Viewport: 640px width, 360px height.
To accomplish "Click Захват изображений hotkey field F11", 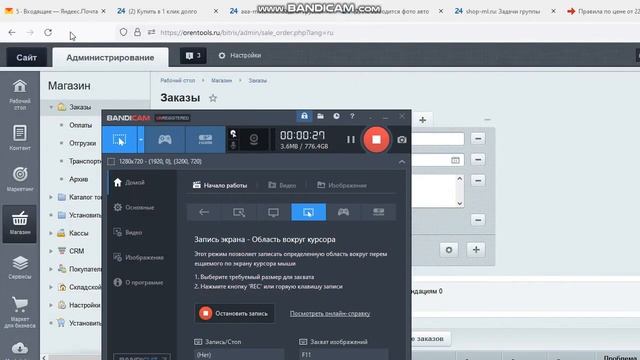I will 344,354.
